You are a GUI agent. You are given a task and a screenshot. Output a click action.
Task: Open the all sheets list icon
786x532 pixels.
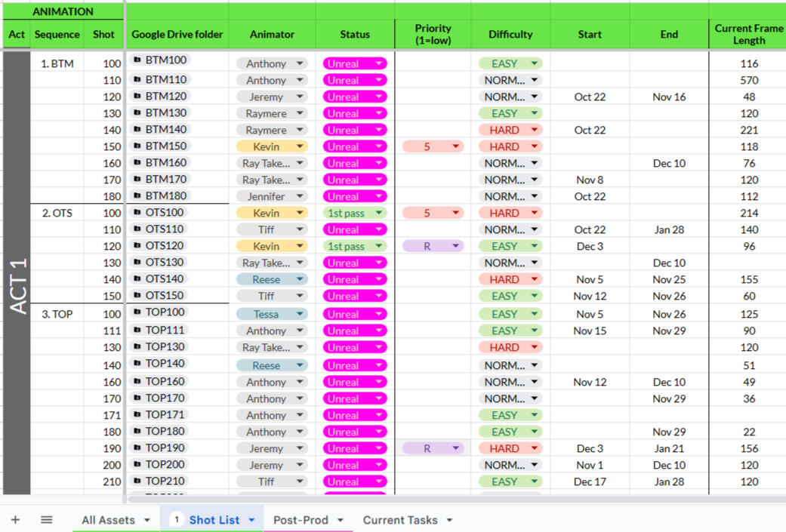46,520
